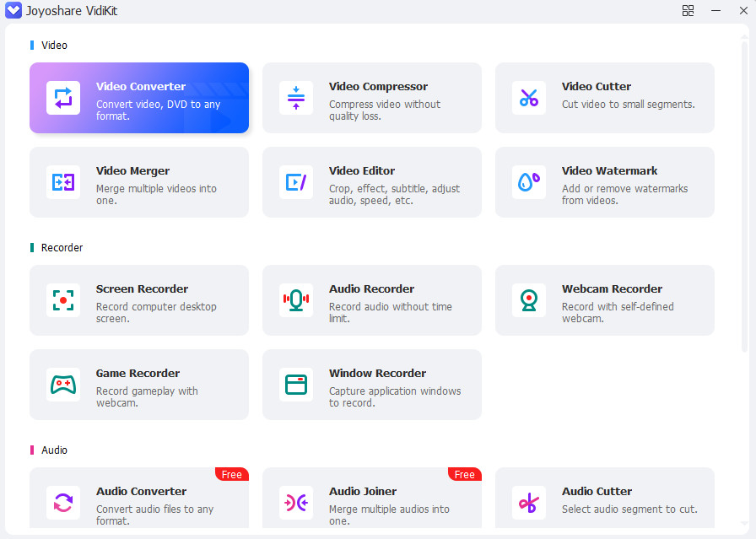Click the Webcam Recorder icon

(x=529, y=300)
